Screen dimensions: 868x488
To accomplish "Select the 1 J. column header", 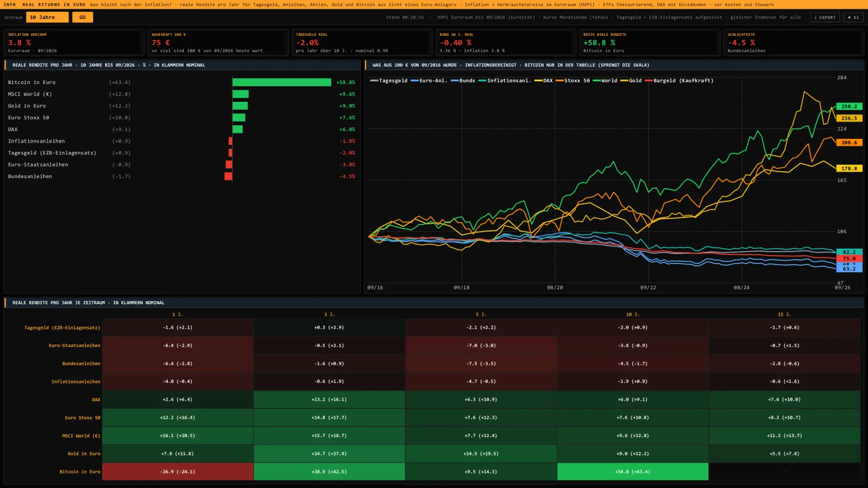I will coord(177,314).
